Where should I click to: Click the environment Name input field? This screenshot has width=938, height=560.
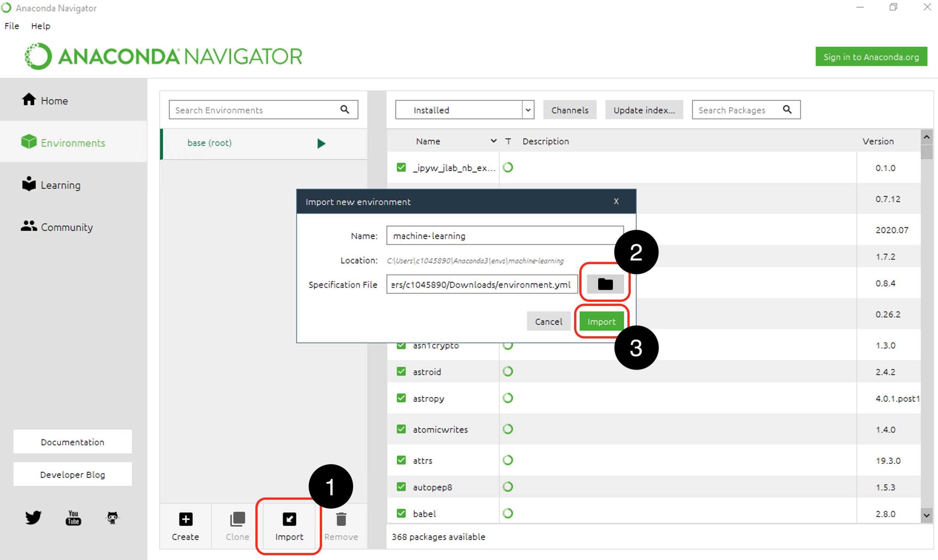tap(505, 236)
